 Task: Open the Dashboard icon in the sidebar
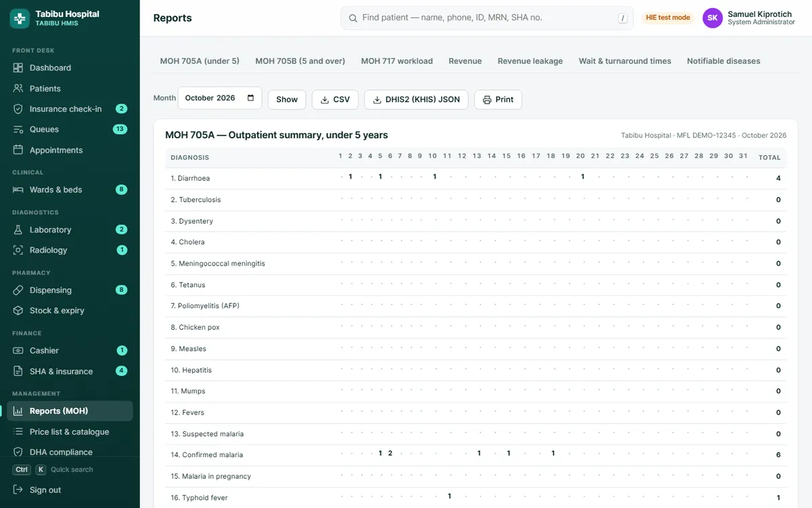(x=18, y=68)
